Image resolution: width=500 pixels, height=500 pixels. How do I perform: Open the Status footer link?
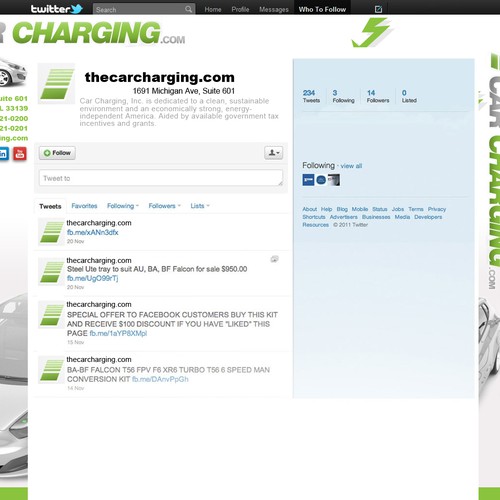(380, 209)
